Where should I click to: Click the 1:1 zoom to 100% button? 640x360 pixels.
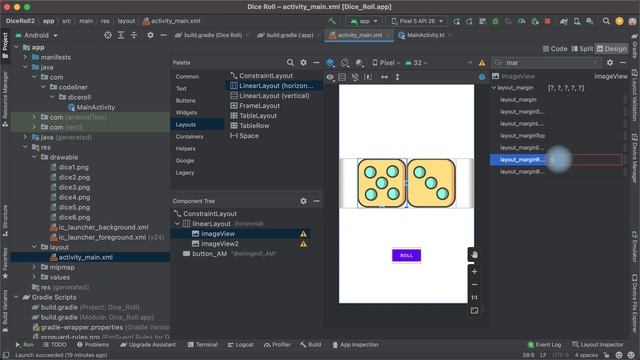click(474, 298)
